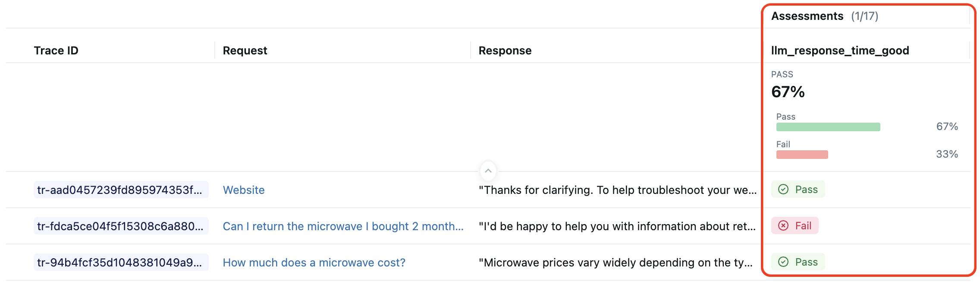This screenshot has width=980, height=282.
Task: Click the Trace ID column header
Action: (56, 51)
